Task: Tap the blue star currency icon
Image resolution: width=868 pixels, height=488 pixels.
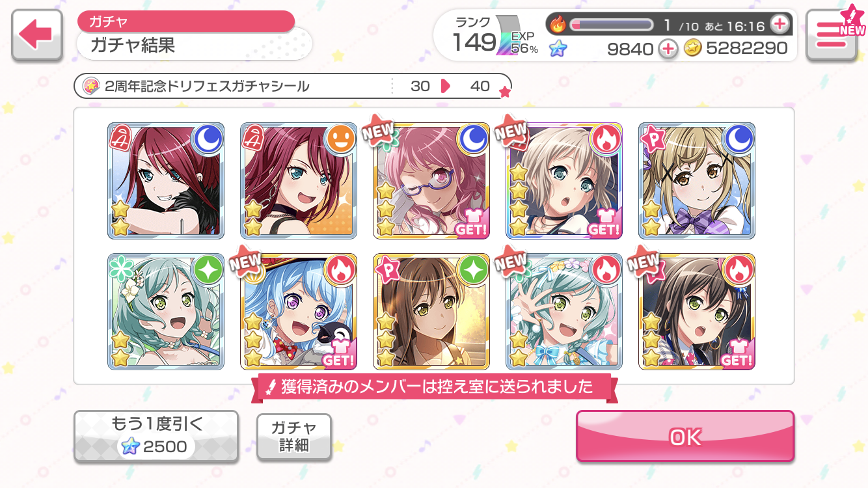Action: 558,47
